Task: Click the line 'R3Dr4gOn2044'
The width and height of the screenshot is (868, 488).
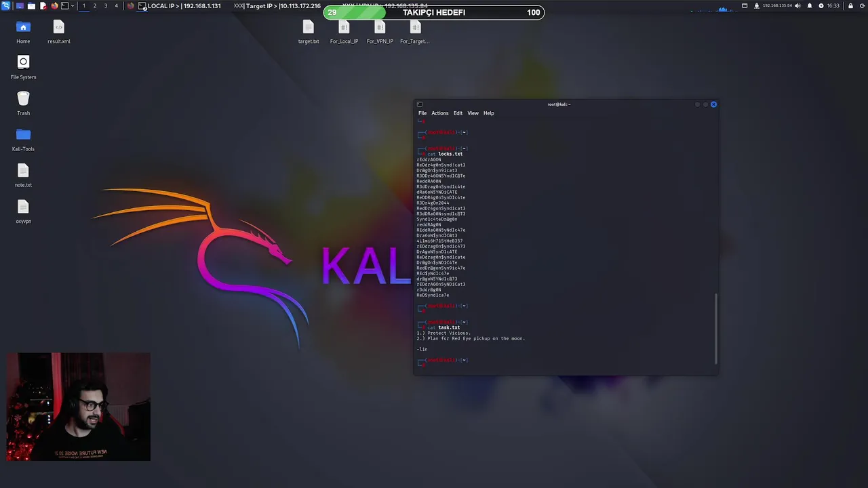Action: click(433, 203)
